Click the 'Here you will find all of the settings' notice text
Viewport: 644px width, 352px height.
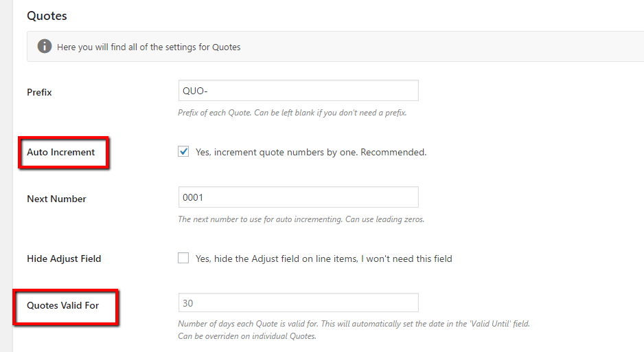coord(149,47)
